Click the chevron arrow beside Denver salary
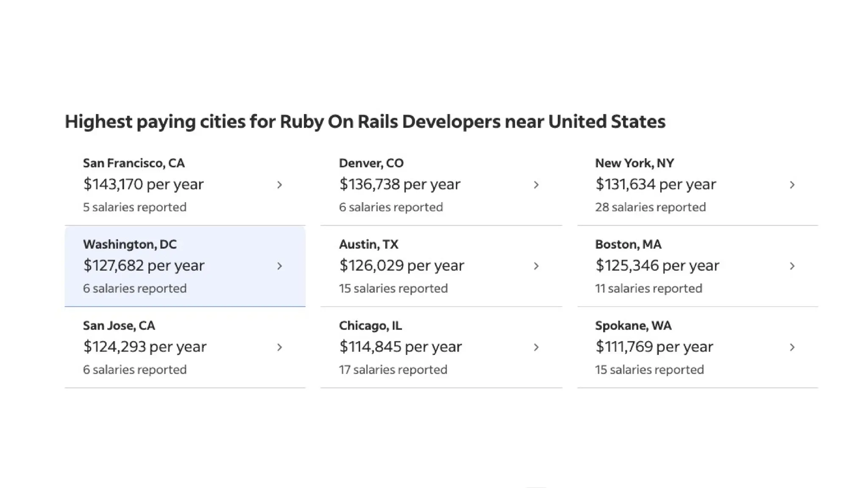 536,185
